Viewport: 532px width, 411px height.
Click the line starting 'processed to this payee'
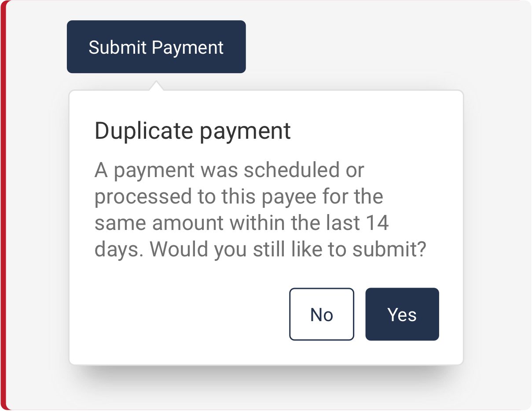238,196
